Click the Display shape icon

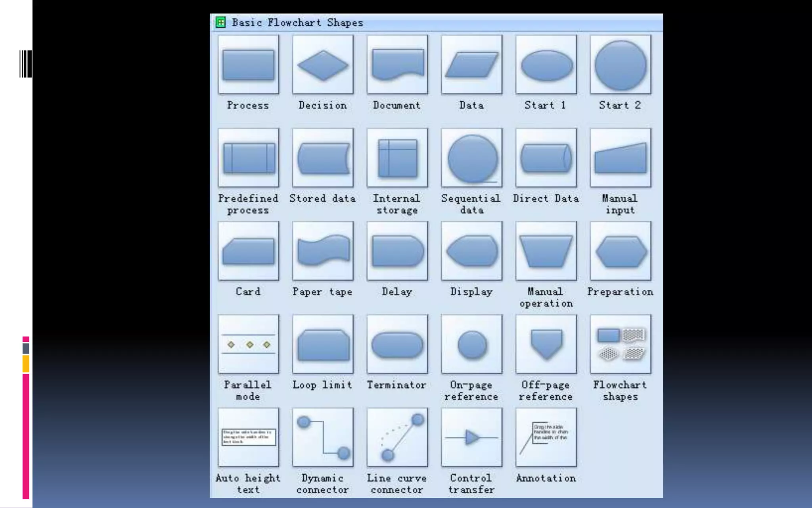[x=471, y=251]
